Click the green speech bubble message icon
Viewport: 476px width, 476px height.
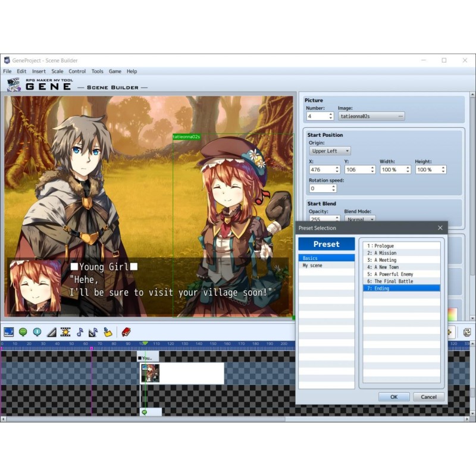click(x=23, y=332)
